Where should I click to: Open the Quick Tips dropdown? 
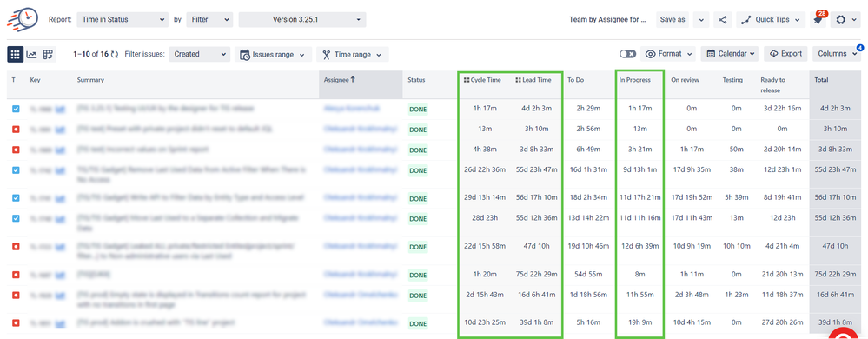(x=771, y=19)
